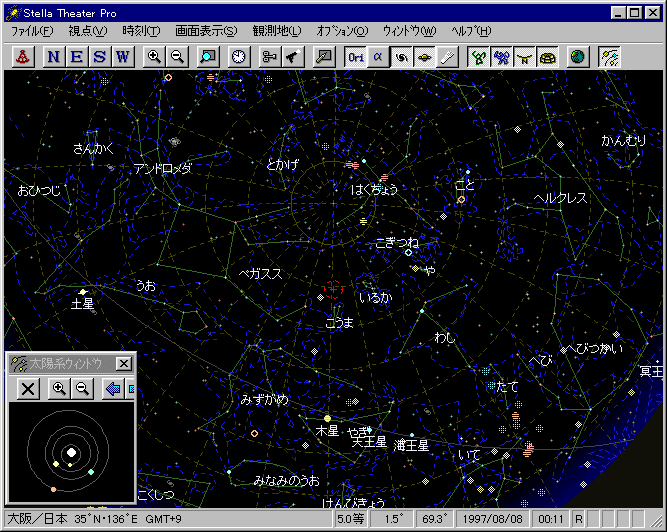Viewport: 667px width, 532px height.
Task: Toggle the dome coordinate grid button
Action: 547,57
